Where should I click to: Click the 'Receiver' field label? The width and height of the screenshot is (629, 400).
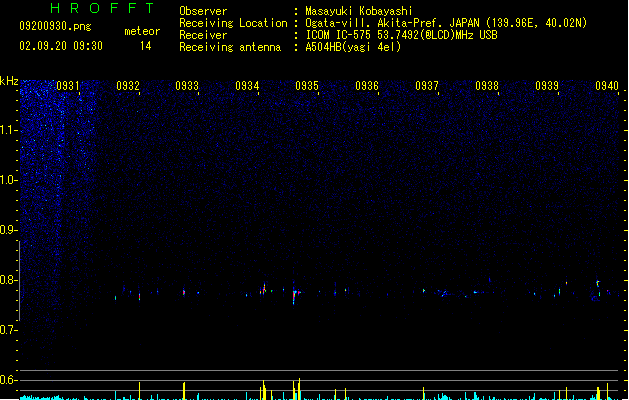click(x=203, y=35)
